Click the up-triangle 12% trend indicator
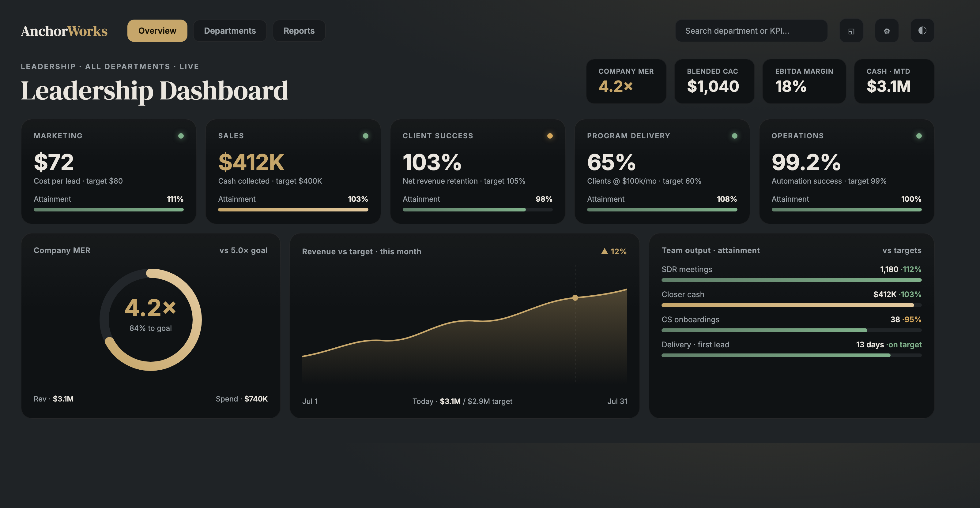Viewport: 980px width, 508px height. click(x=614, y=251)
